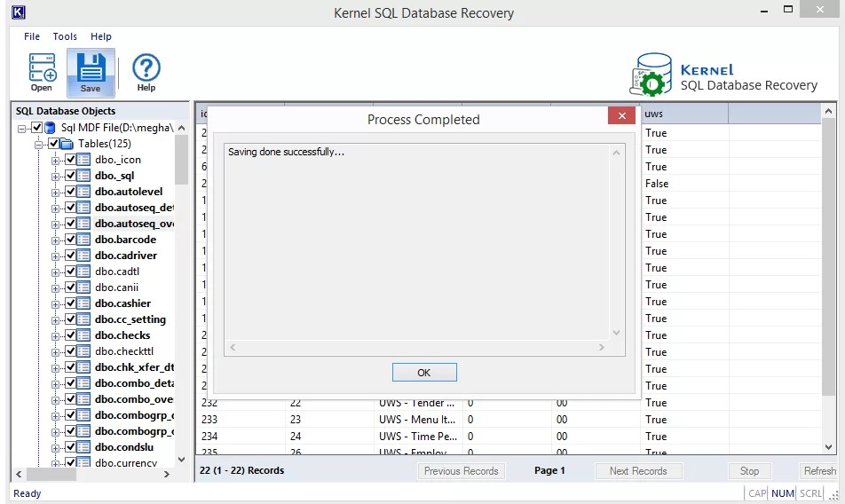Select the dbo.autoseq_det tree item

134,208
